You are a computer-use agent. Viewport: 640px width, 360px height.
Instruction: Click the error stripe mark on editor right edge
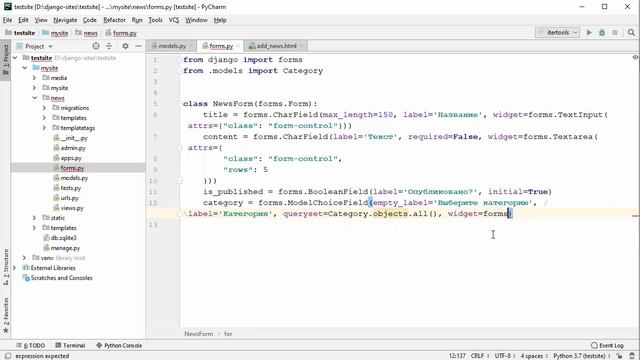coord(635,216)
